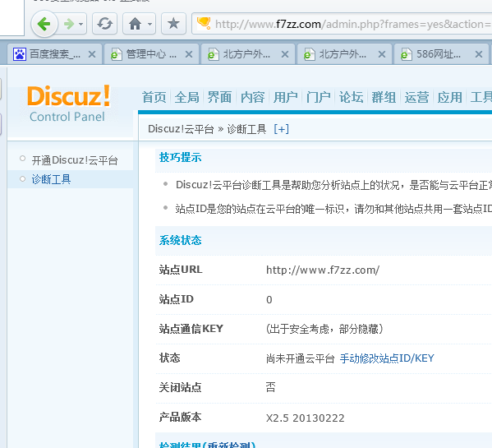The width and height of the screenshot is (492, 448).
Task: Click the 尚未开通云平台 status text
Action: pyautogui.click(x=301, y=358)
